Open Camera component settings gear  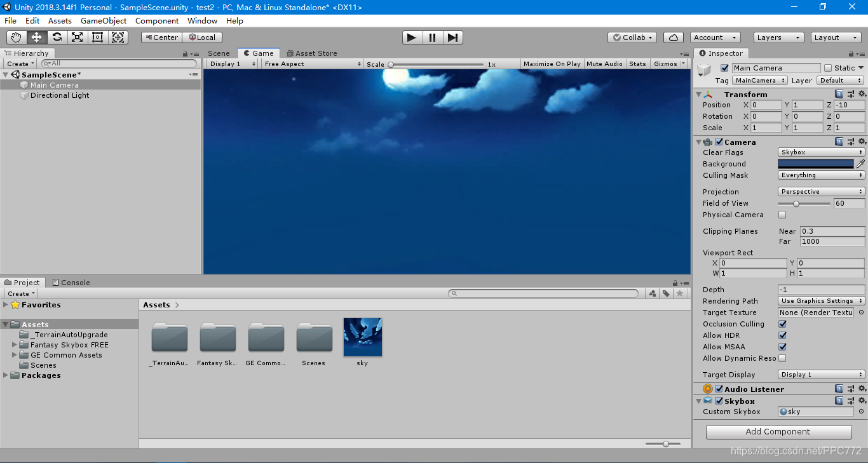tap(862, 142)
